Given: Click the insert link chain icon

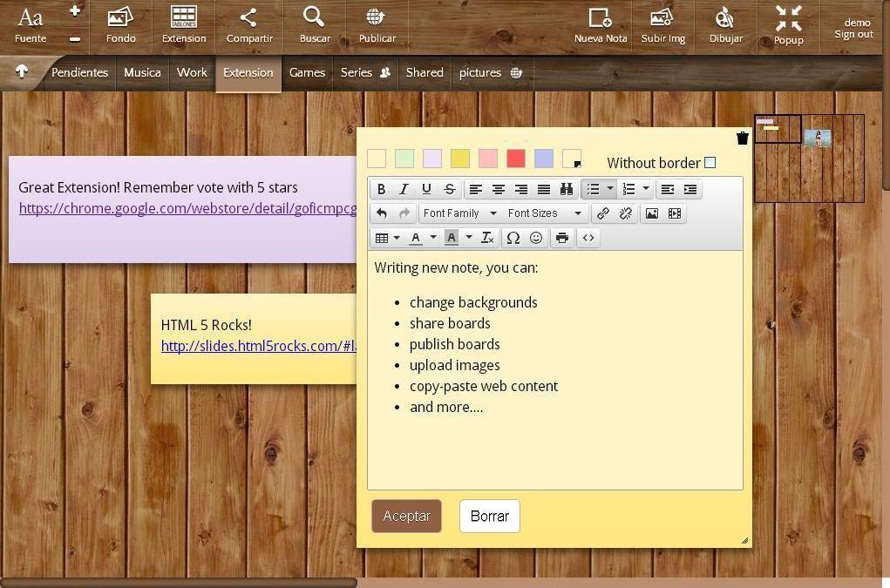Looking at the screenshot, I should (x=603, y=213).
